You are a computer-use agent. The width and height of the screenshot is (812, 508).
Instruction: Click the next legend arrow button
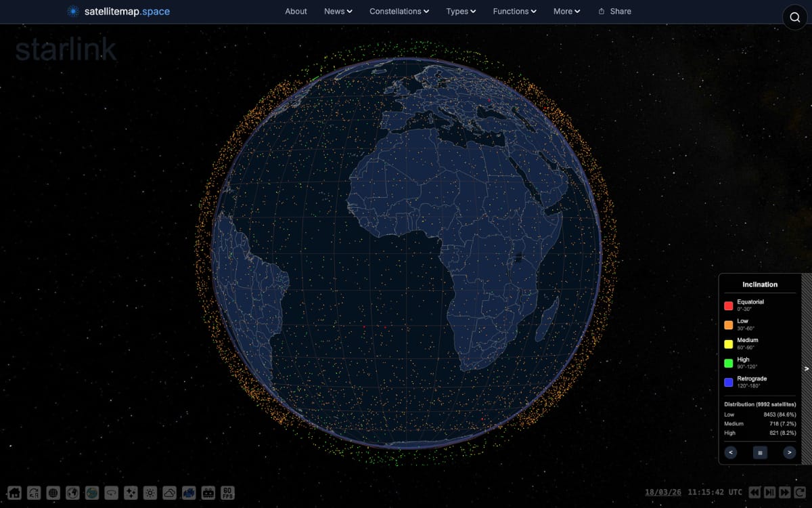click(789, 452)
